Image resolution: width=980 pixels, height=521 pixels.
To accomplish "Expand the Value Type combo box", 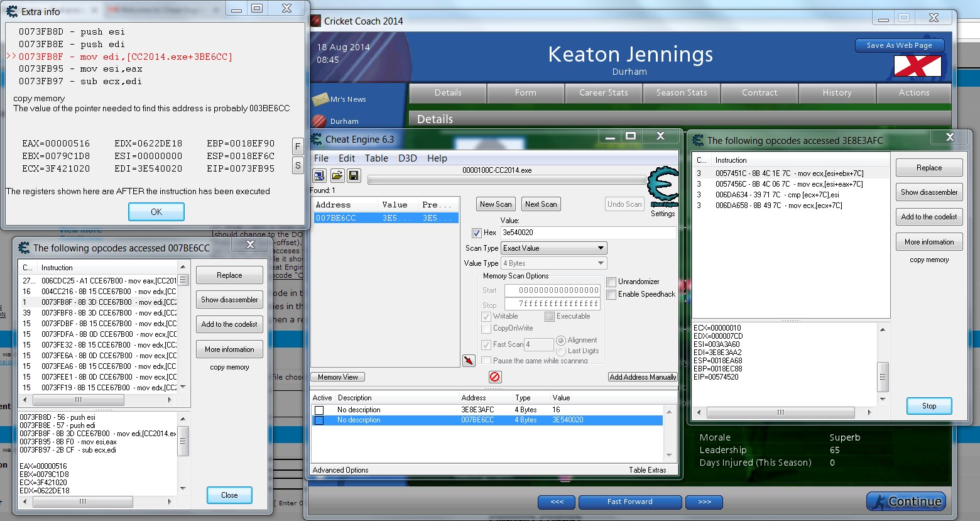I will [553, 263].
